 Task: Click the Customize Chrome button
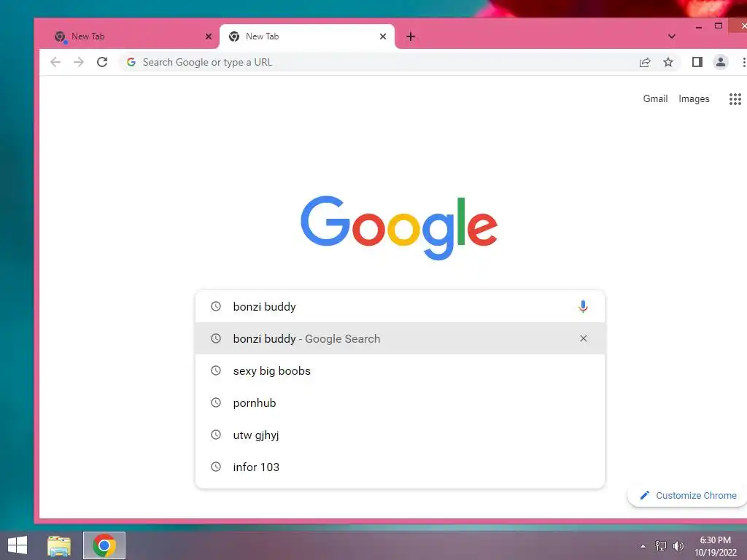(x=688, y=495)
